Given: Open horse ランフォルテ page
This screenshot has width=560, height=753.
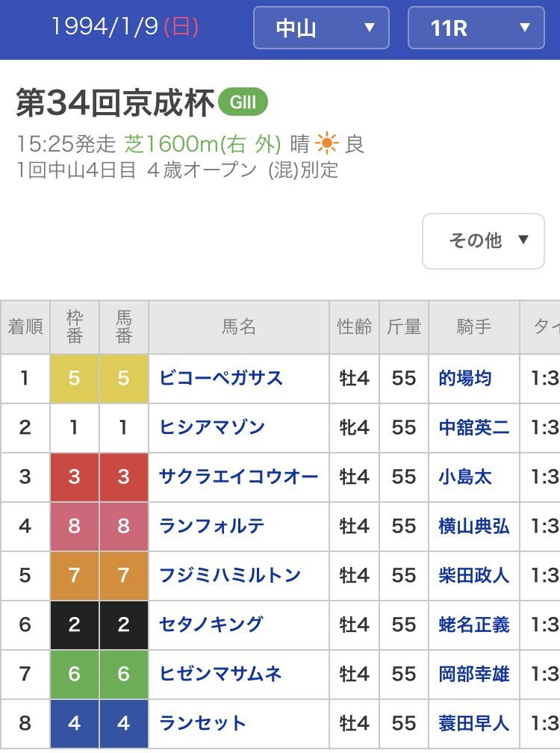Looking at the screenshot, I should 212,526.
